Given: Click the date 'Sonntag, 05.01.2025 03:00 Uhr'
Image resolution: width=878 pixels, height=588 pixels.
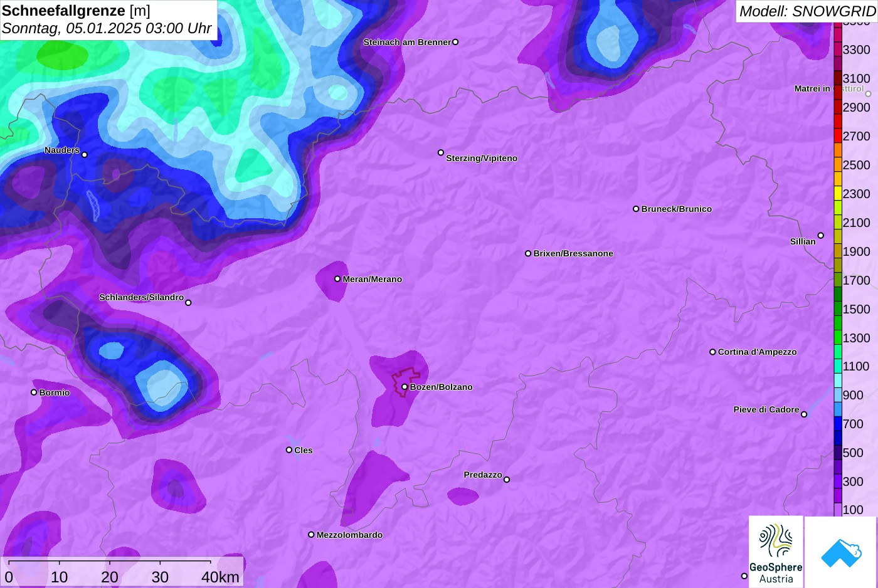Looking at the screenshot, I should click(x=107, y=28).
